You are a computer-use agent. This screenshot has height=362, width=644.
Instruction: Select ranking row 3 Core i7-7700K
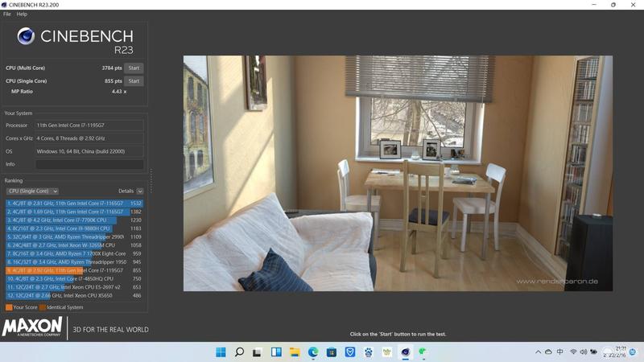click(x=74, y=220)
